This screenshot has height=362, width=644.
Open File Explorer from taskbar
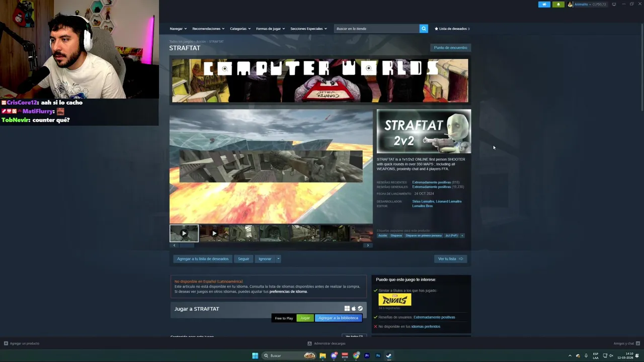(323, 355)
